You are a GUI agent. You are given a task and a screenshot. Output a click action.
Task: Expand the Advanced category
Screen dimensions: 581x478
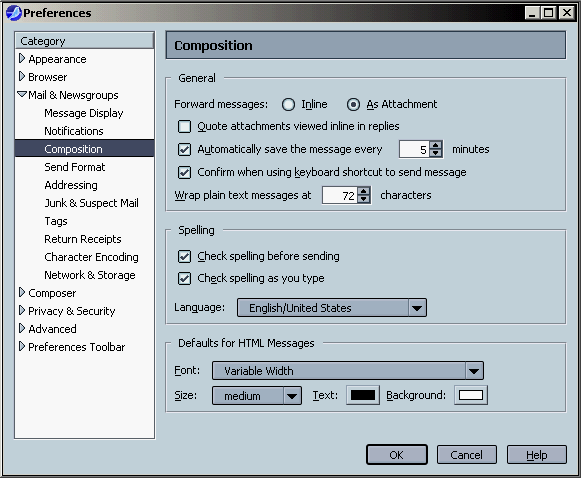[x=22, y=328]
